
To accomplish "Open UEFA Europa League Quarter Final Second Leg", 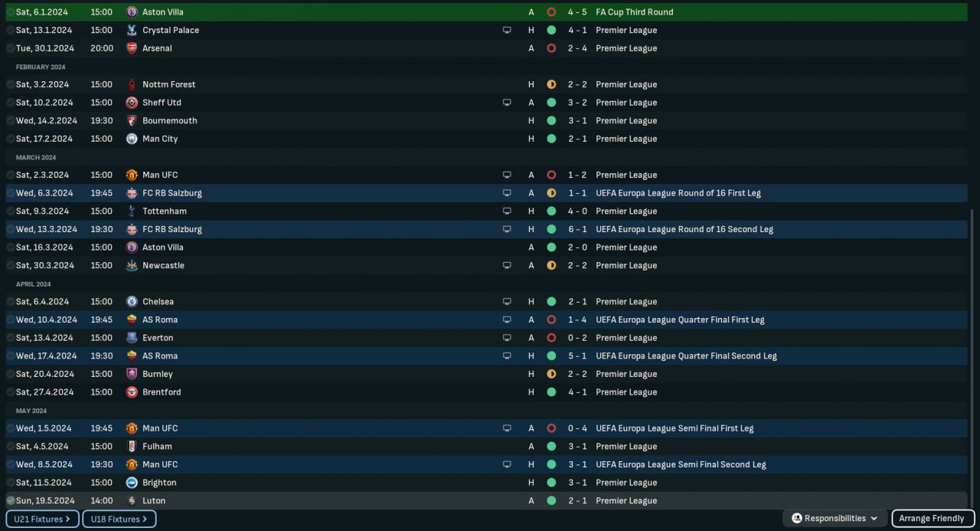I will 686,356.
